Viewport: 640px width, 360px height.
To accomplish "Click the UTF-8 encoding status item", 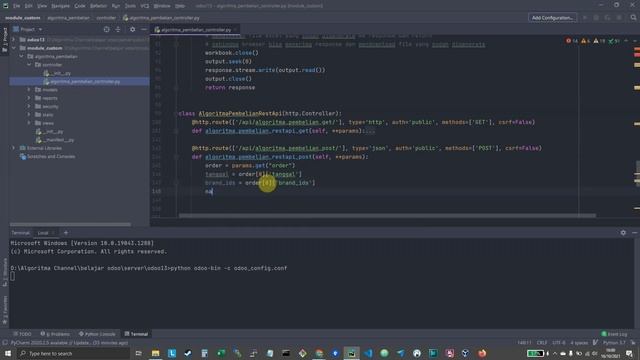I will (559, 343).
